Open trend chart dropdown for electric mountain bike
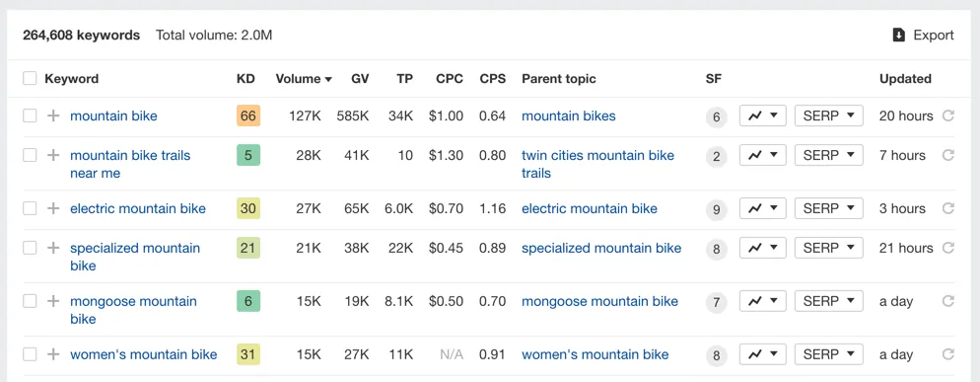This screenshot has width=980, height=382. tap(762, 208)
